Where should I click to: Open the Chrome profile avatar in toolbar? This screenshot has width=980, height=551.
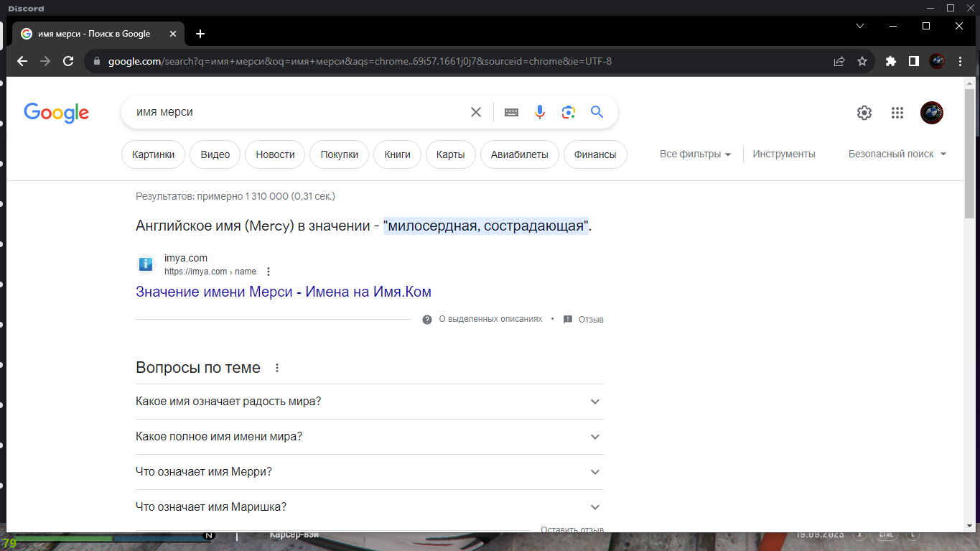pos(937,61)
